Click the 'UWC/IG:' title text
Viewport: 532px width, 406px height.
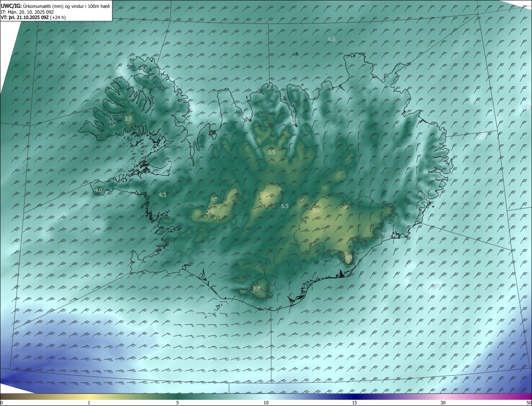click(11, 6)
